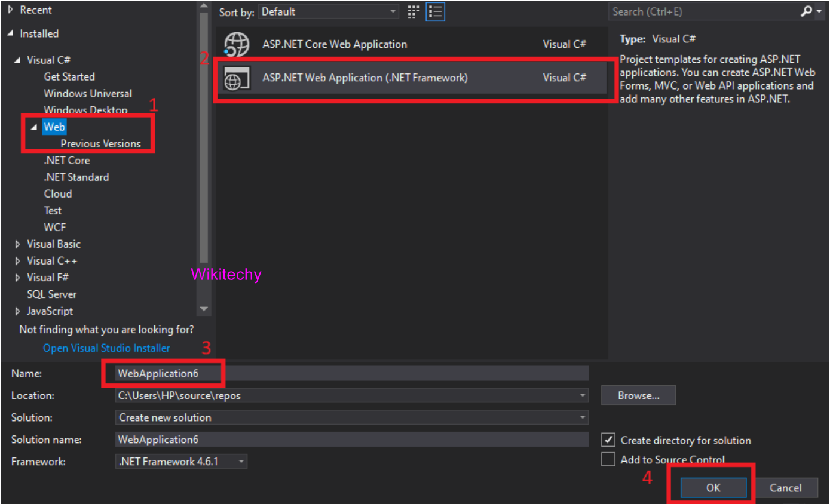Image resolution: width=830 pixels, height=504 pixels.
Task: Click the Browse... button
Action: 638,395
